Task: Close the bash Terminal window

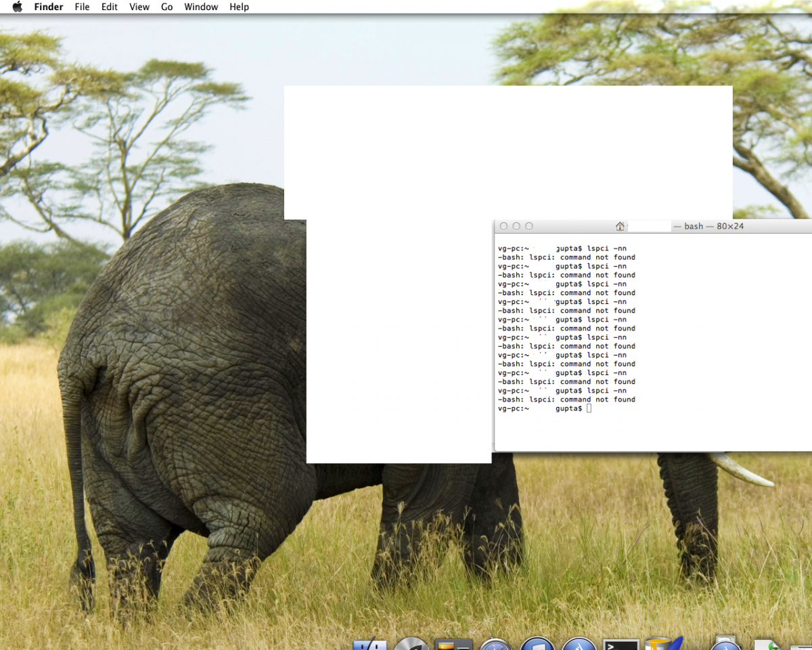Action: point(503,226)
